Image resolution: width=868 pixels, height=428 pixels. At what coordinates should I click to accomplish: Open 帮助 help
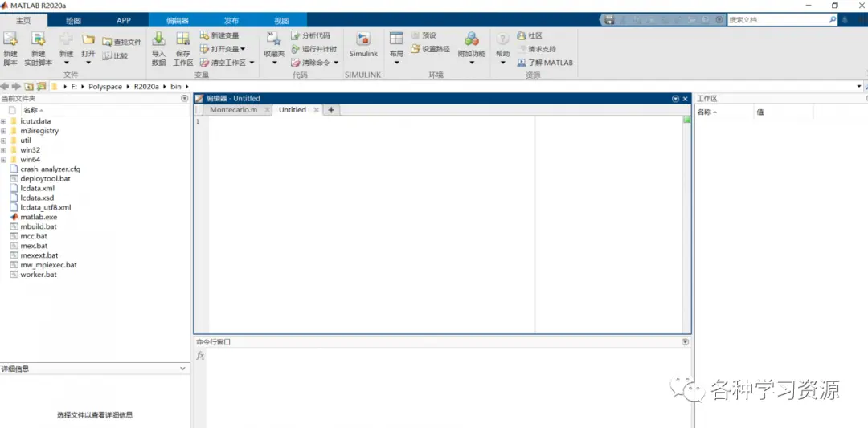502,49
